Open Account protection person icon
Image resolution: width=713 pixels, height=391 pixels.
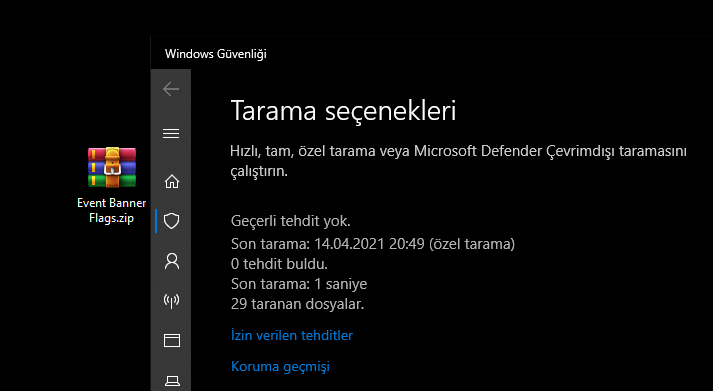(x=171, y=261)
